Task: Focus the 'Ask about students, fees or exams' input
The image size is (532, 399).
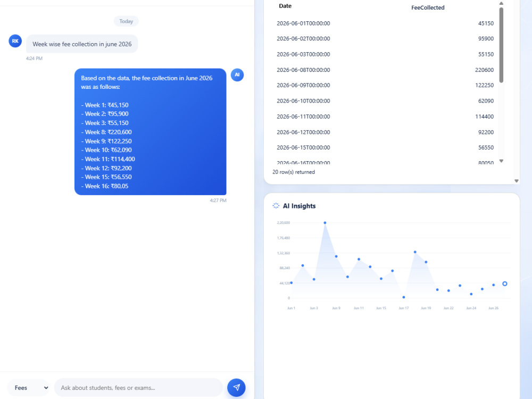Action: tap(138, 388)
